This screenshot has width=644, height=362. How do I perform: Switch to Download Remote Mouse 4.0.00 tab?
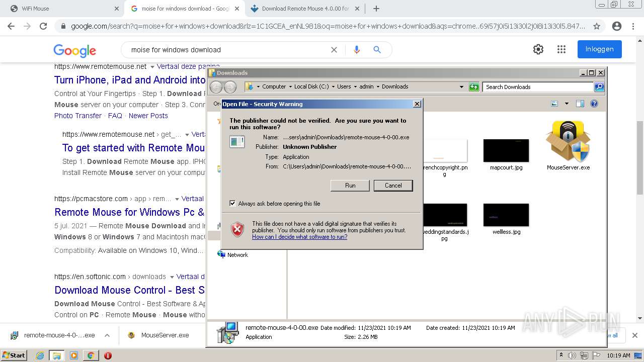click(304, 9)
